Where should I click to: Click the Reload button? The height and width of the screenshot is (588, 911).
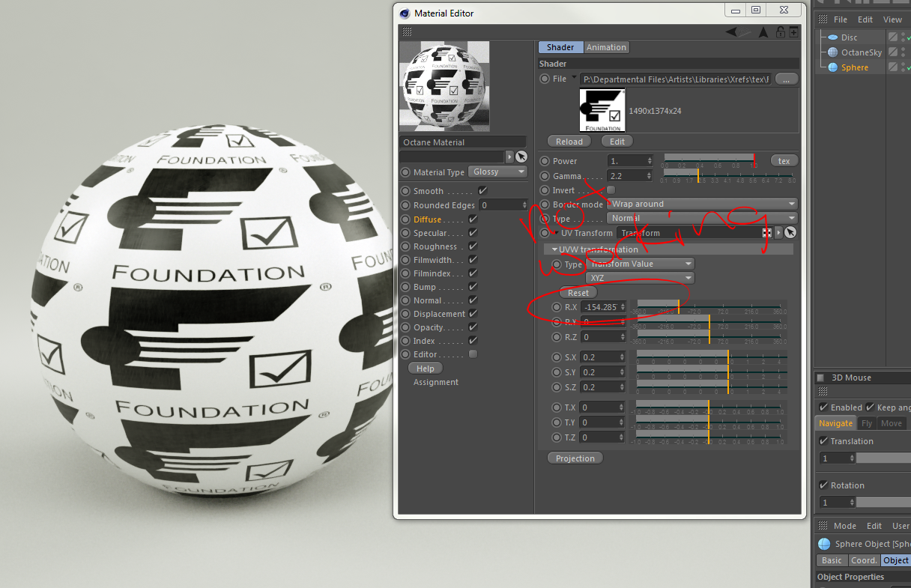coord(569,141)
